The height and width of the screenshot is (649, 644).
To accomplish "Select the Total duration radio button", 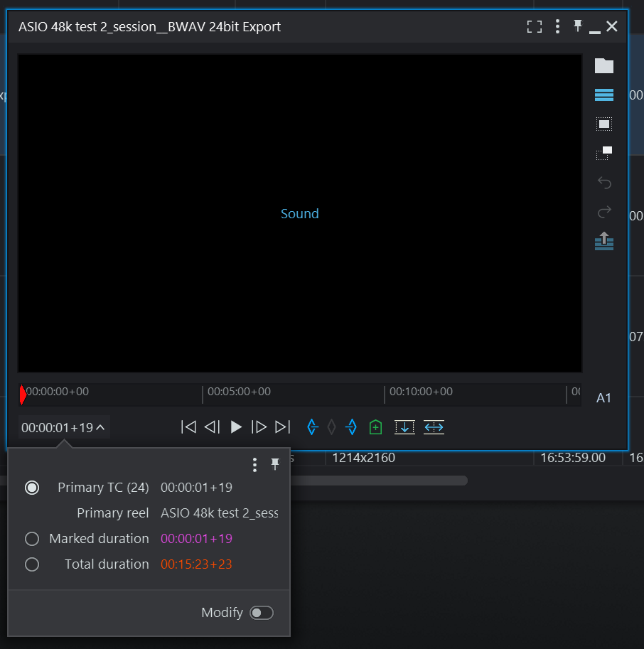I will pos(32,564).
